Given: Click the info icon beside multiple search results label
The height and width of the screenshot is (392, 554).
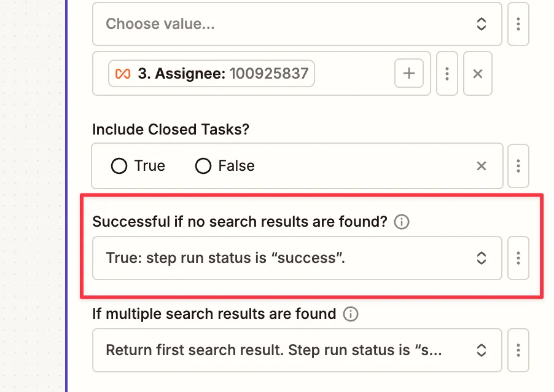Looking at the screenshot, I should pyautogui.click(x=350, y=314).
